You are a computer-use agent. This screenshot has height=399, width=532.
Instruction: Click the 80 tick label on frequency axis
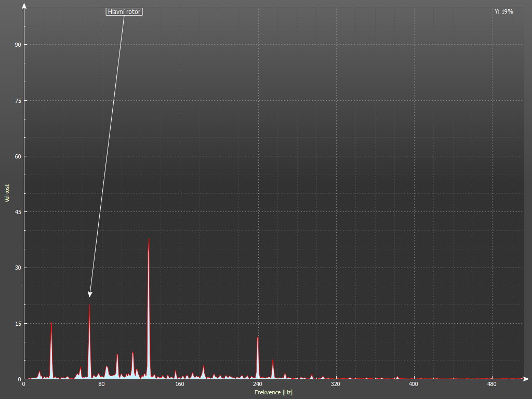tap(102, 385)
